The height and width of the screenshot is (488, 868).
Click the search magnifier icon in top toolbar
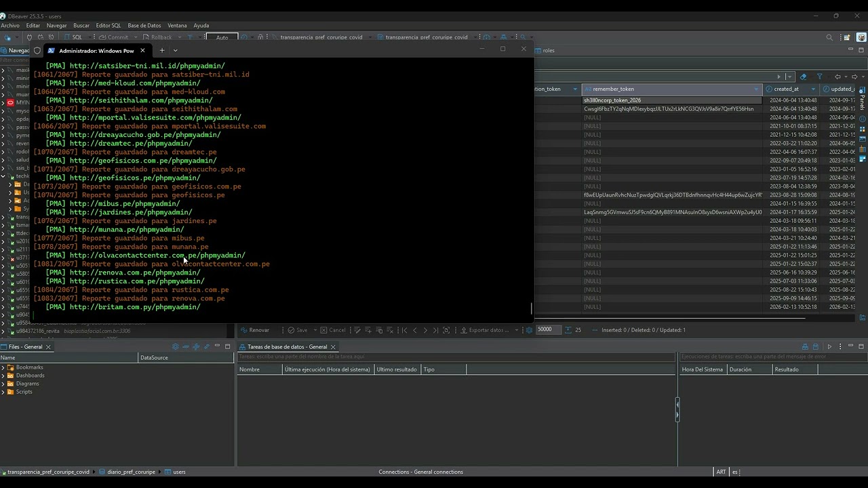point(829,37)
